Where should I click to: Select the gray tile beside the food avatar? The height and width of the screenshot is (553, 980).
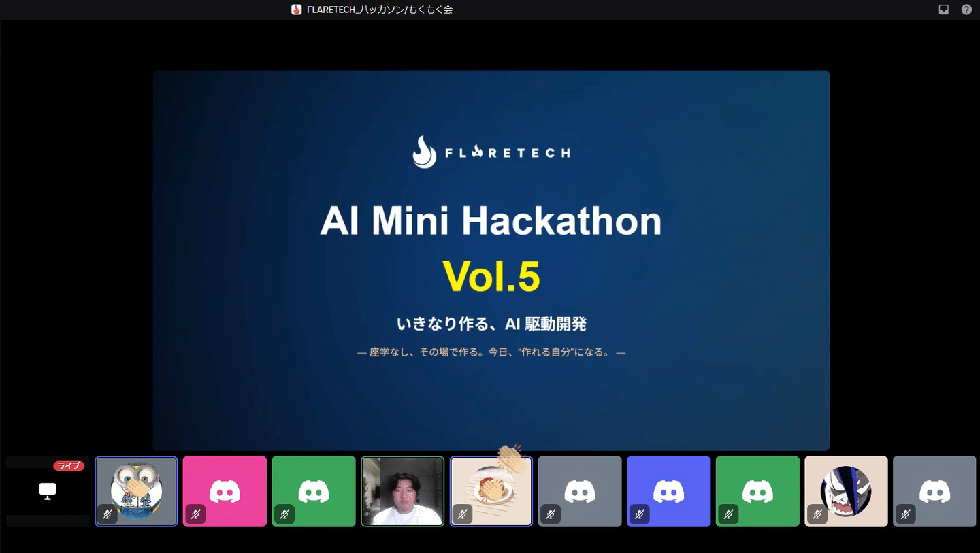pos(580,491)
